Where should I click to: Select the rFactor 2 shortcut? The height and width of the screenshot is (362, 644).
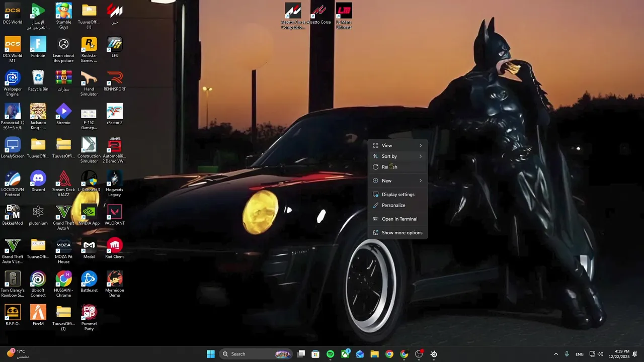[115, 114]
